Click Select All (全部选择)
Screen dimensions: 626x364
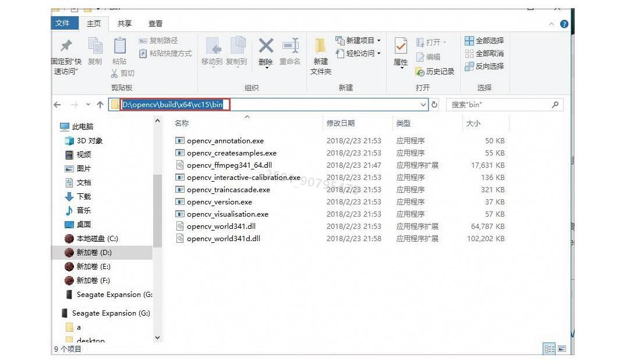[x=484, y=40]
